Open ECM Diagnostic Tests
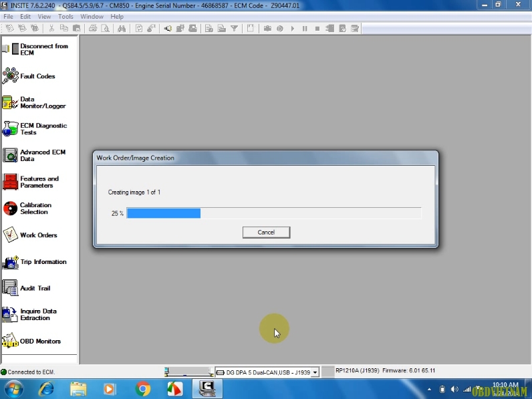Screen dimensions: 532x399 click(x=35, y=129)
